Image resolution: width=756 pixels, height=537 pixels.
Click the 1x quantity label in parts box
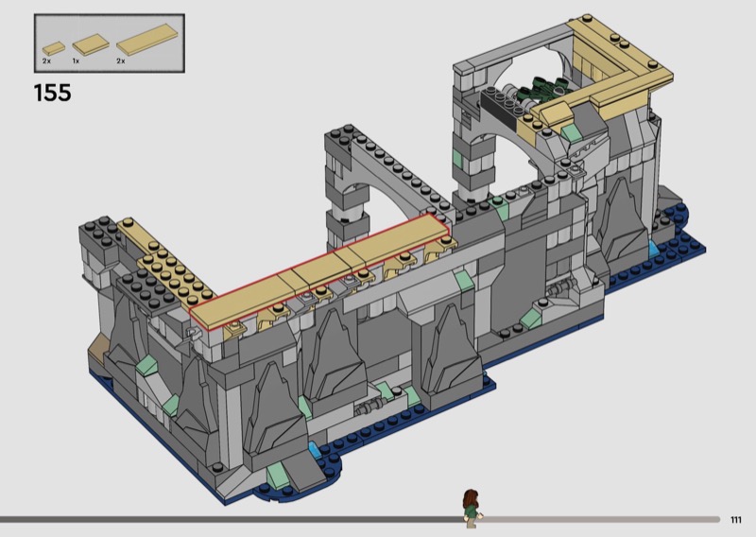pyautogui.click(x=76, y=61)
